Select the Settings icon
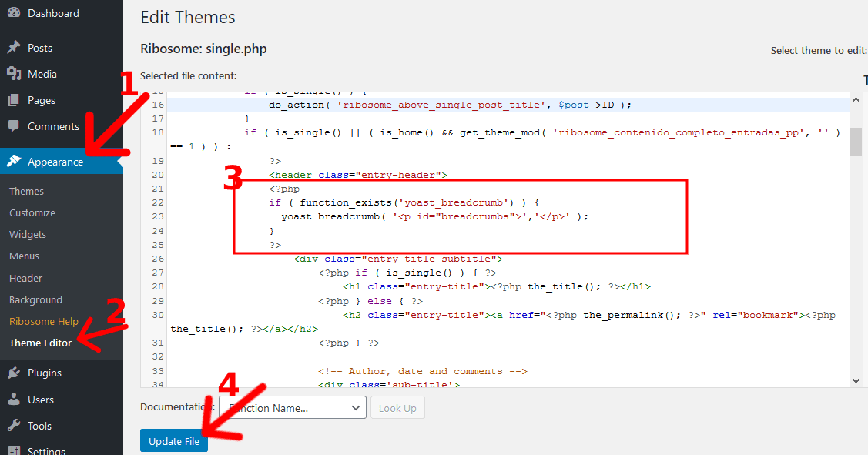 [13, 450]
